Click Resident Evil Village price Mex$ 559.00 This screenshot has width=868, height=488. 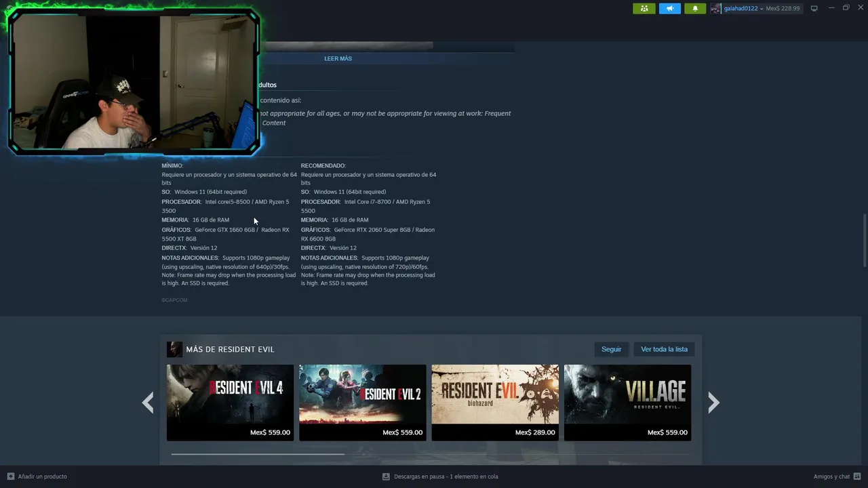[x=667, y=432]
